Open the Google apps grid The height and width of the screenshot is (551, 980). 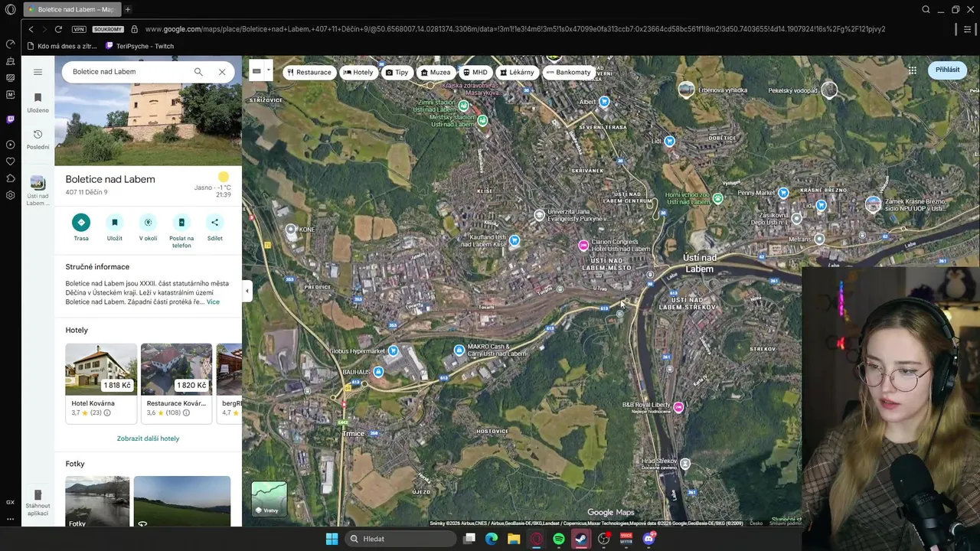[x=913, y=70]
